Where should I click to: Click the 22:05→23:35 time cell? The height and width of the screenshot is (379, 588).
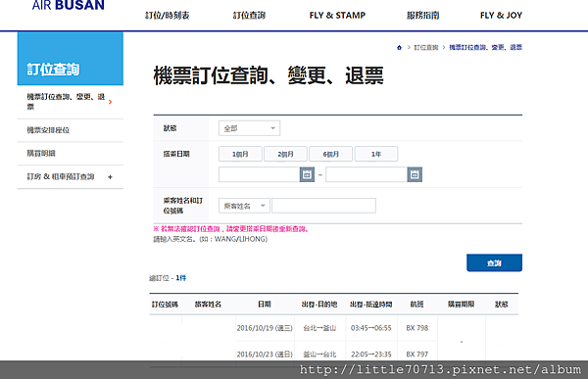point(371,355)
